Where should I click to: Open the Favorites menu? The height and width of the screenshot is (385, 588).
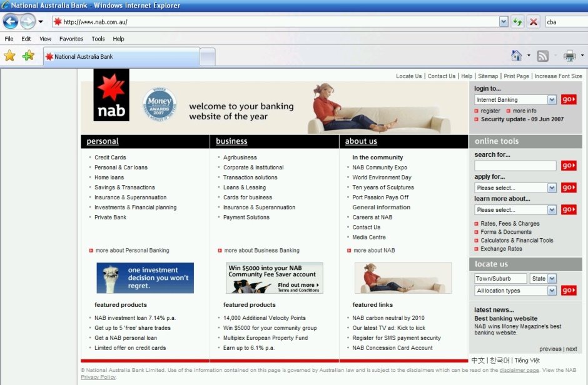pyautogui.click(x=71, y=39)
